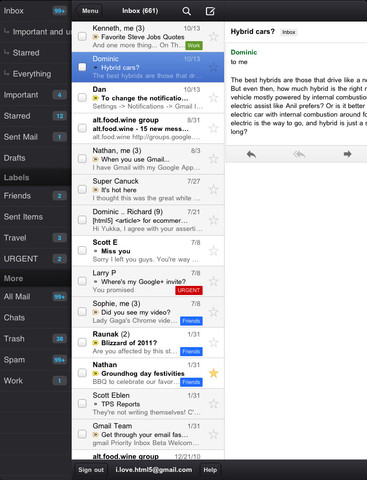
Task: Click Friends tag on Groundhog day email
Action: click(x=191, y=382)
